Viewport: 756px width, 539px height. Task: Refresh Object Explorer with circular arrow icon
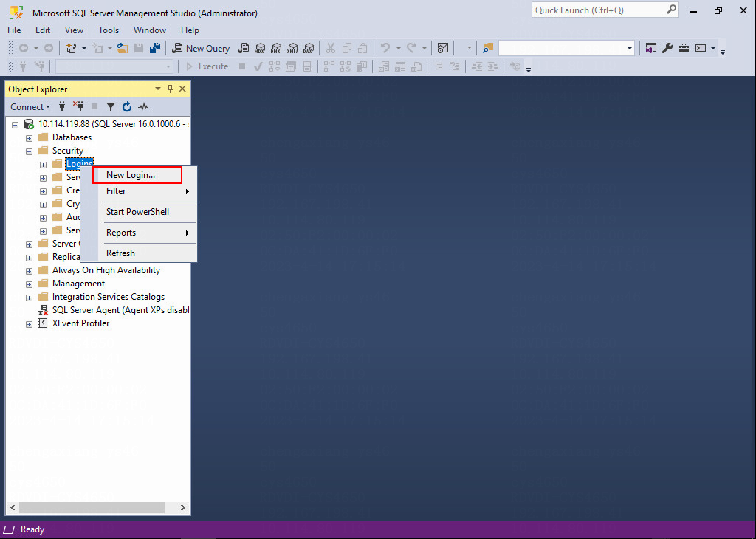point(127,106)
